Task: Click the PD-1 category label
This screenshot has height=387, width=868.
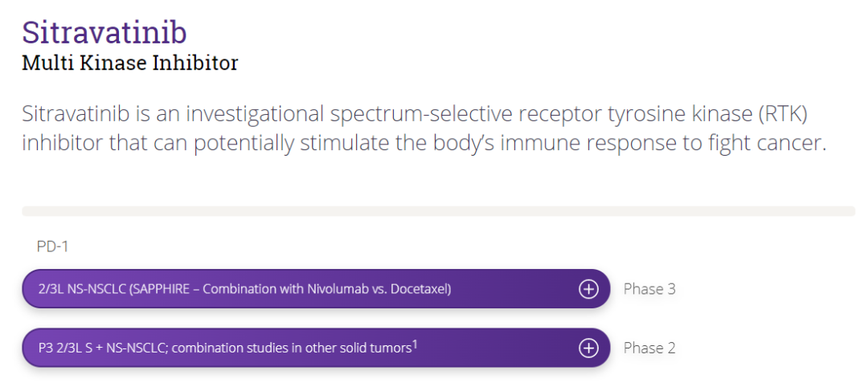Action: pos(52,246)
